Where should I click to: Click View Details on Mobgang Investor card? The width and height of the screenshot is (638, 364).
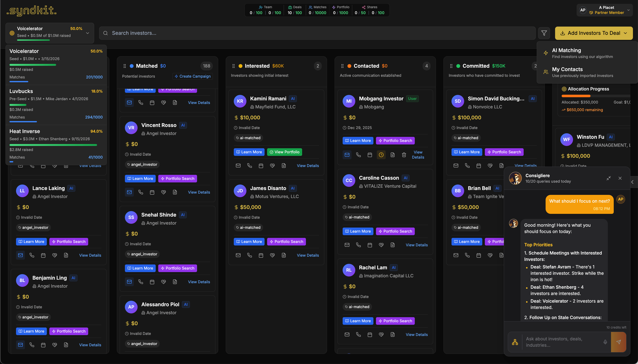point(418,155)
